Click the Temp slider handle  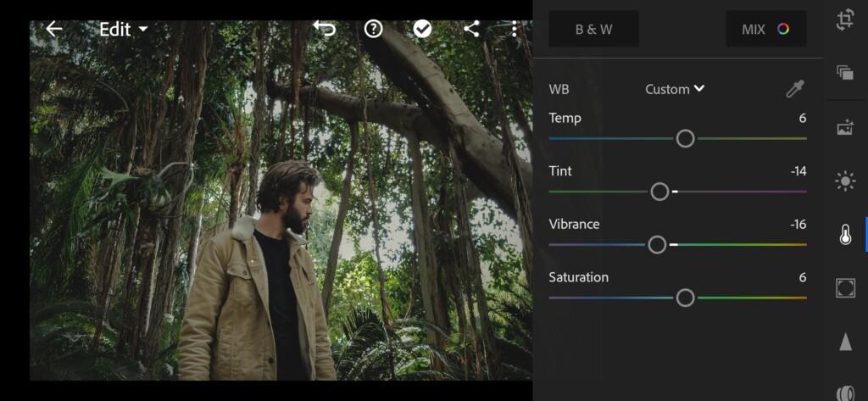[x=685, y=138]
